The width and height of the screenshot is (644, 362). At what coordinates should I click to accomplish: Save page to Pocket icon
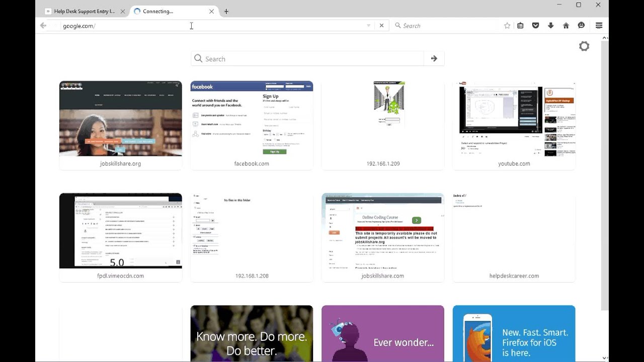click(536, 26)
